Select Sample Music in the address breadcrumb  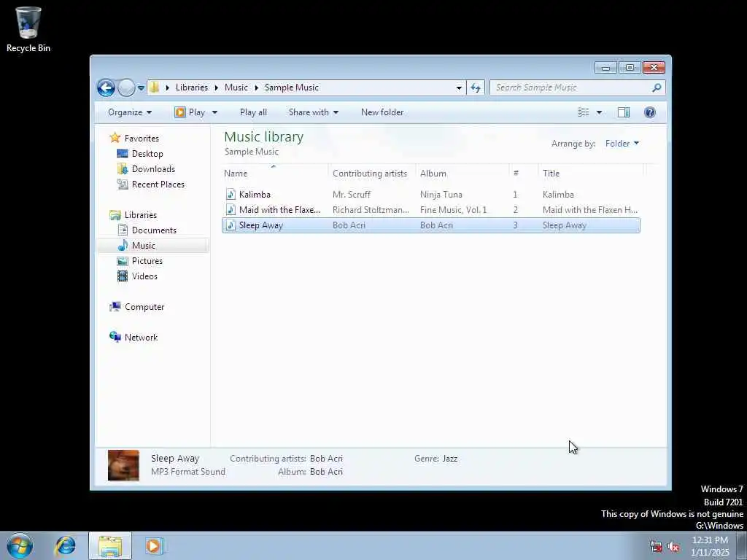(x=292, y=87)
